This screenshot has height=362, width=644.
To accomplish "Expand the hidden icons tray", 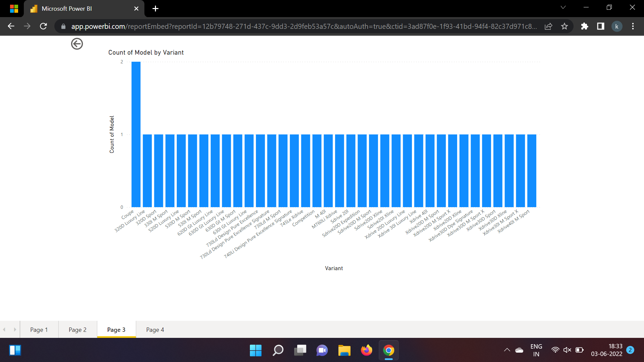I will 507,350.
